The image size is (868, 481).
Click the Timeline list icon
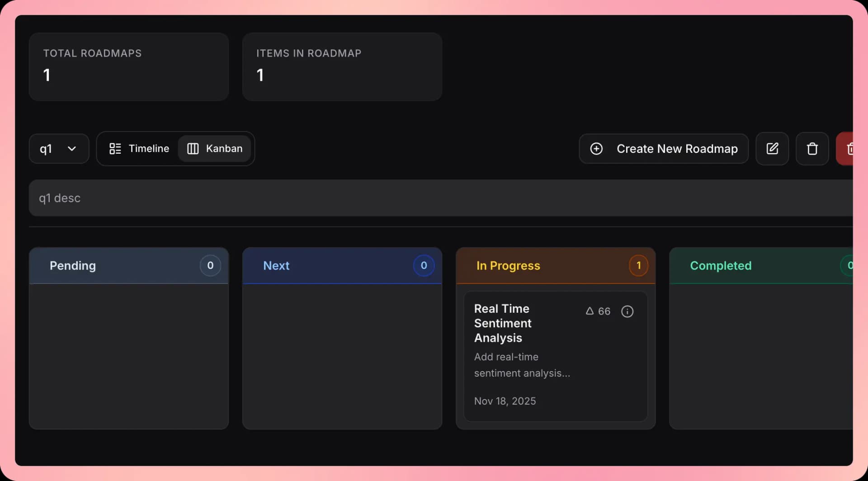tap(115, 149)
